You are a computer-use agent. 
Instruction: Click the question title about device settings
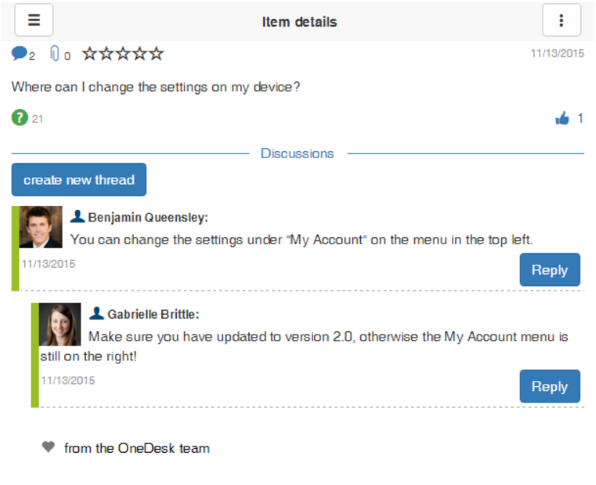(156, 87)
